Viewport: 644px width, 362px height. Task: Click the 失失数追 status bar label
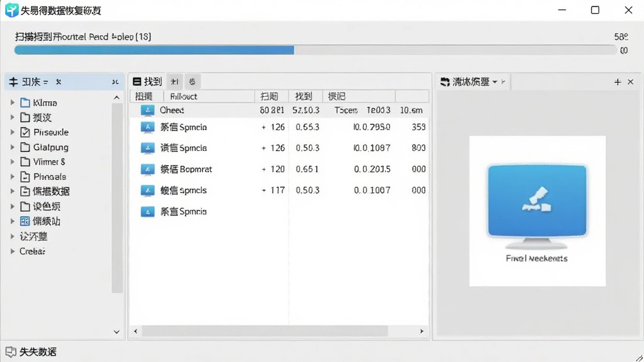coord(38,352)
